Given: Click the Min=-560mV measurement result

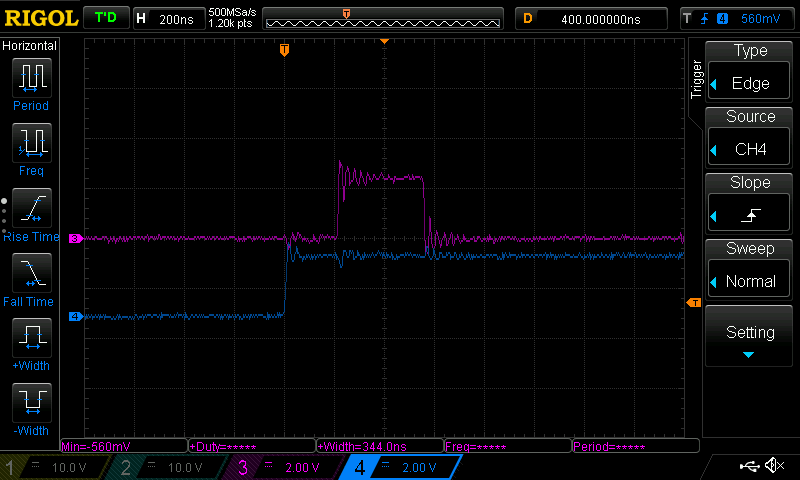Looking at the screenshot, I should coord(124,446).
